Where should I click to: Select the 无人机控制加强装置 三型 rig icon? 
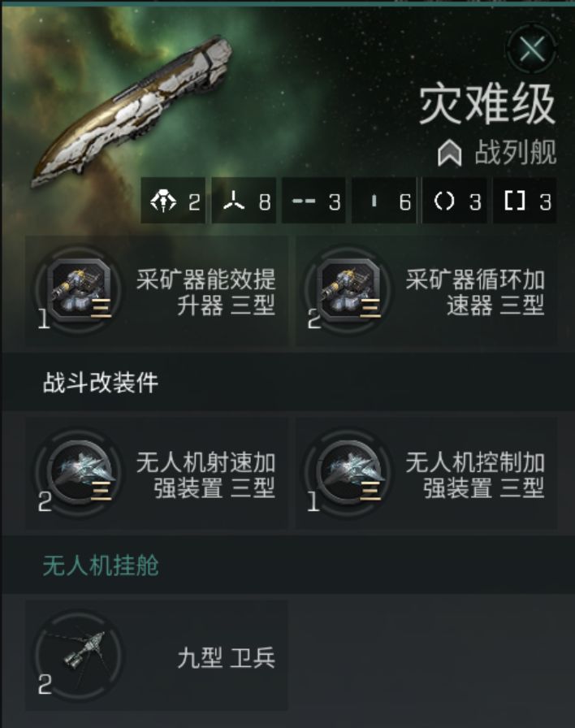pos(348,473)
